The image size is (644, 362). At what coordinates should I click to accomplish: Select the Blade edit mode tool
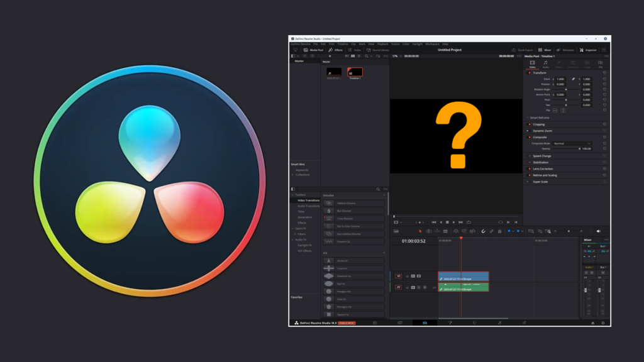(x=445, y=233)
